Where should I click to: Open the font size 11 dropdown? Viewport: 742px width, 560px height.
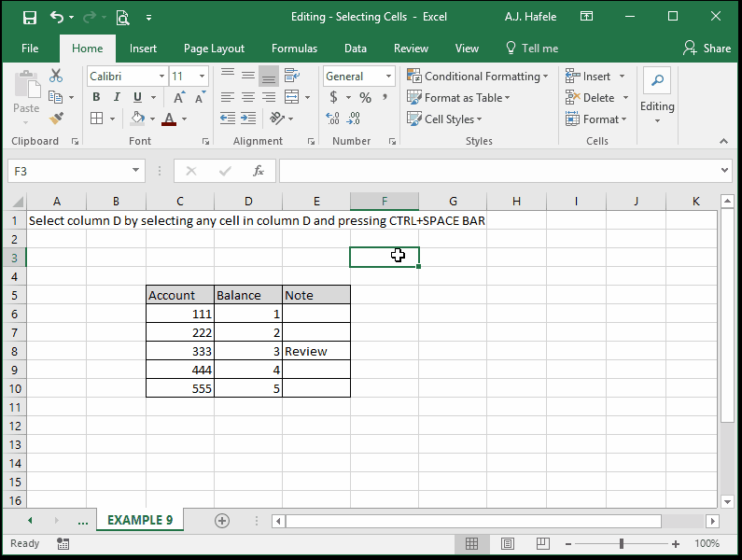202,77
